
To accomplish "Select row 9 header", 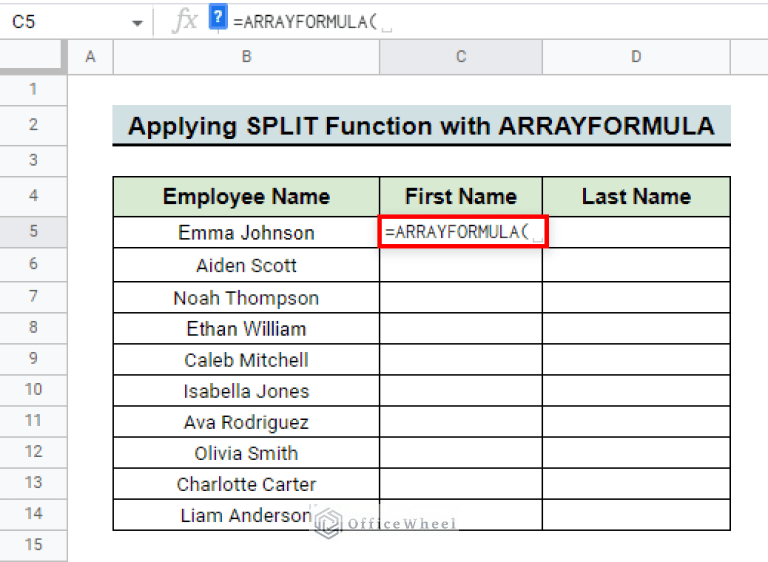I will 33,359.
